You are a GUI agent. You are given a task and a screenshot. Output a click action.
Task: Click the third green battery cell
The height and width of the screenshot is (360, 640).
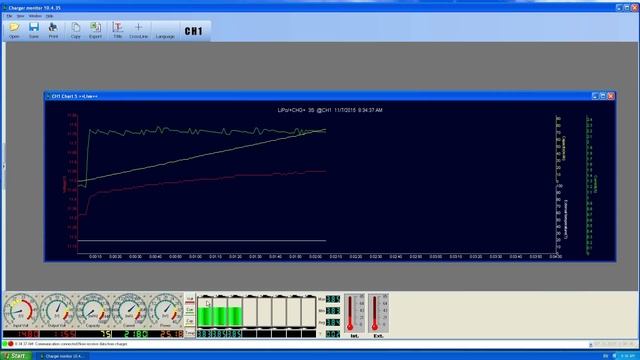235,312
